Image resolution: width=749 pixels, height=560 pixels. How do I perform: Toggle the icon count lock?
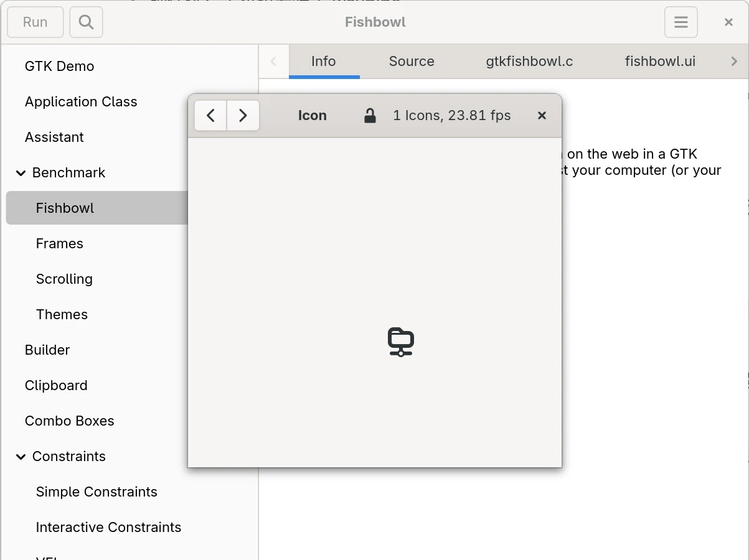coord(370,116)
